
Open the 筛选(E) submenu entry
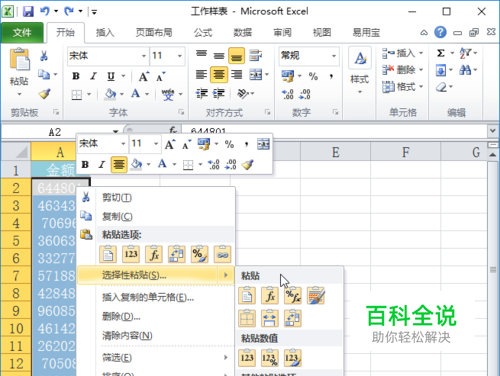click(157, 358)
